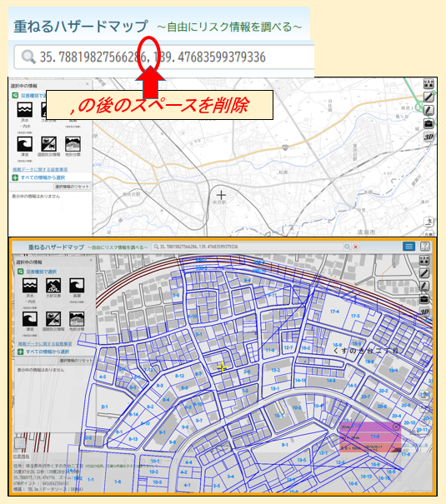Open the briefcase tools icon in overview map
The image size is (446, 504).
[x=428, y=123]
